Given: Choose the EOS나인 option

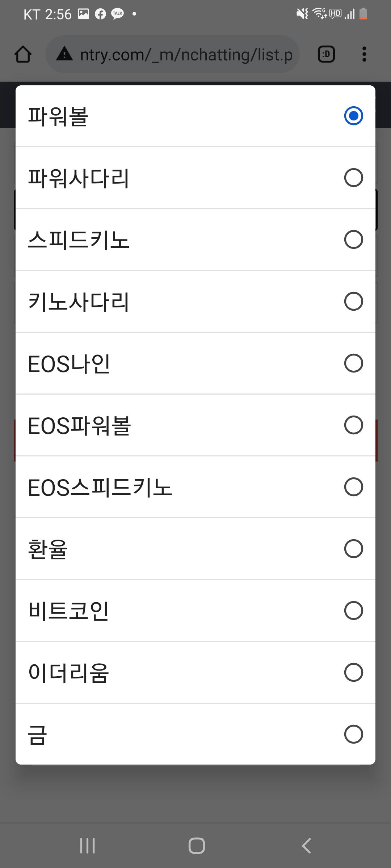Looking at the screenshot, I should click(x=195, y=363).
